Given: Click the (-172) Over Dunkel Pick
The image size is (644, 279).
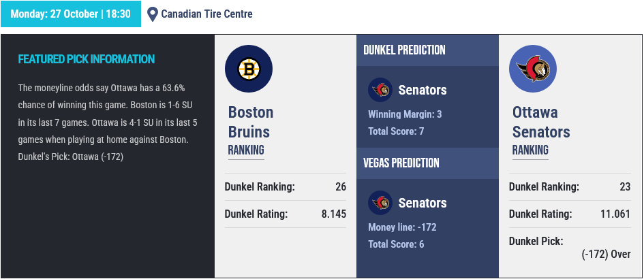Looking at the screenshot, I should pyautogui.click(x=606, y=254).
